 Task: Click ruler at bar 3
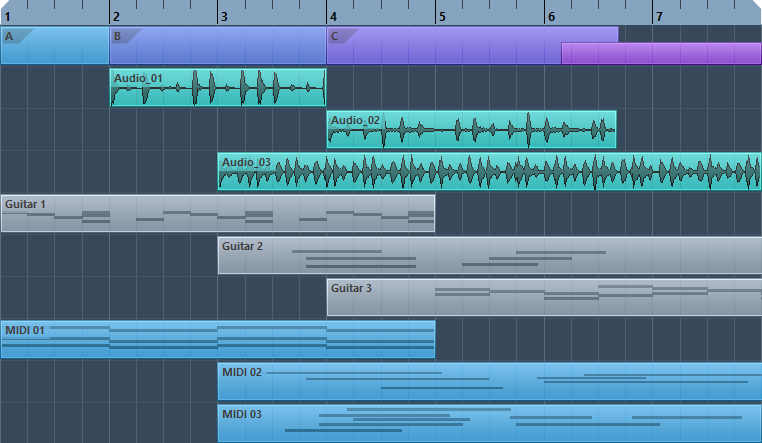pyautogui.click(x=224, y=17)
